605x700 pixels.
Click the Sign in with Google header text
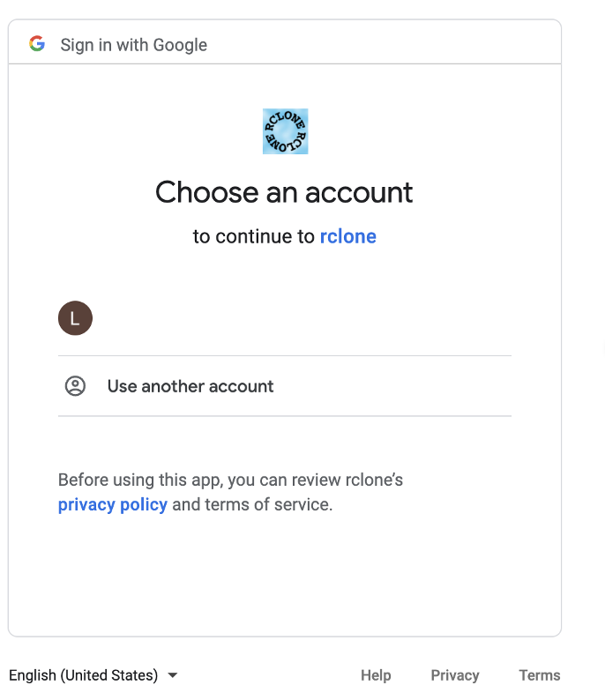(x=133, y=45)
